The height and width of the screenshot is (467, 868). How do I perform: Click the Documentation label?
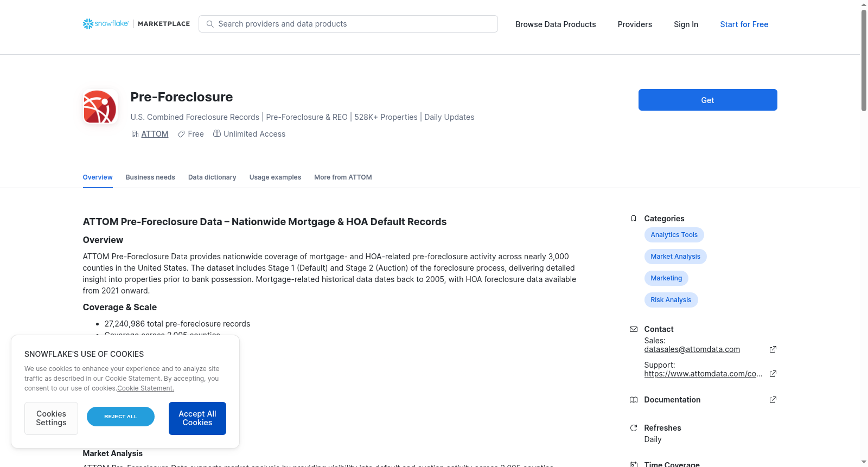click(672, 400)
